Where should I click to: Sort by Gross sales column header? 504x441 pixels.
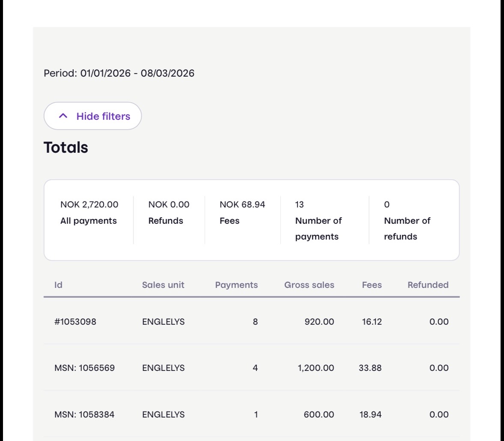click(309, 285)
